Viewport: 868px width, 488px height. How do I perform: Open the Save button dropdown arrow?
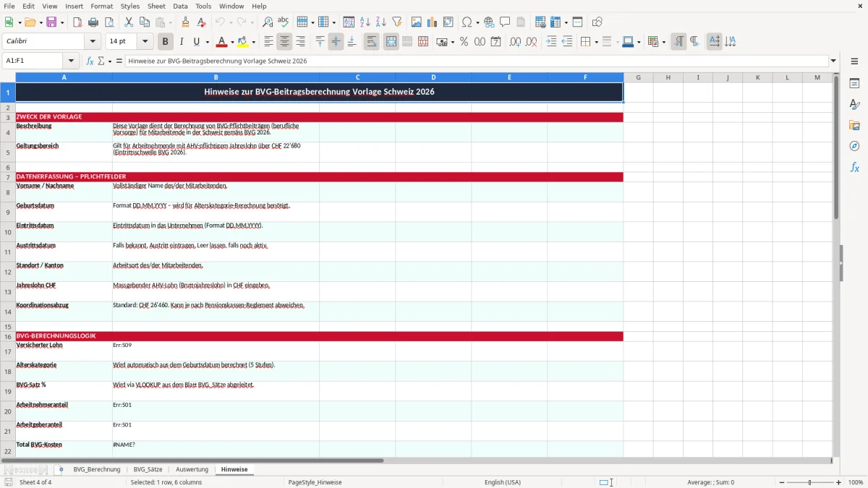[x=61, y=22]
